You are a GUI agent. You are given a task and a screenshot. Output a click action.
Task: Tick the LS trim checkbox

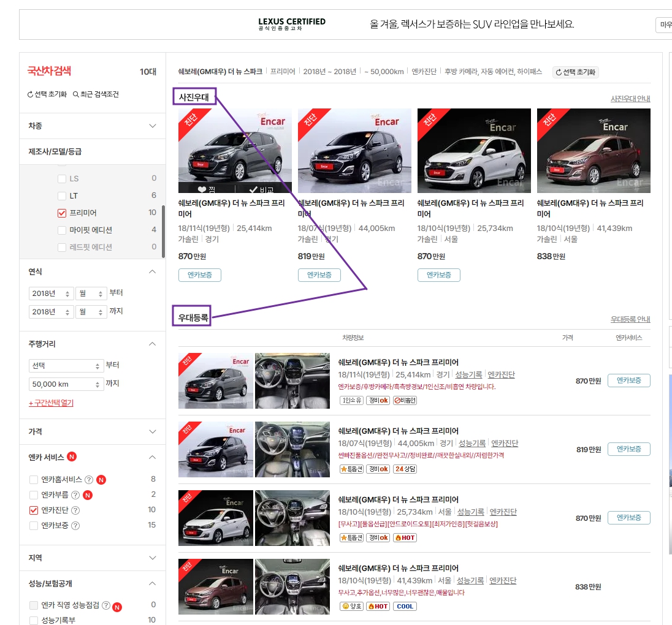[62, 179]
